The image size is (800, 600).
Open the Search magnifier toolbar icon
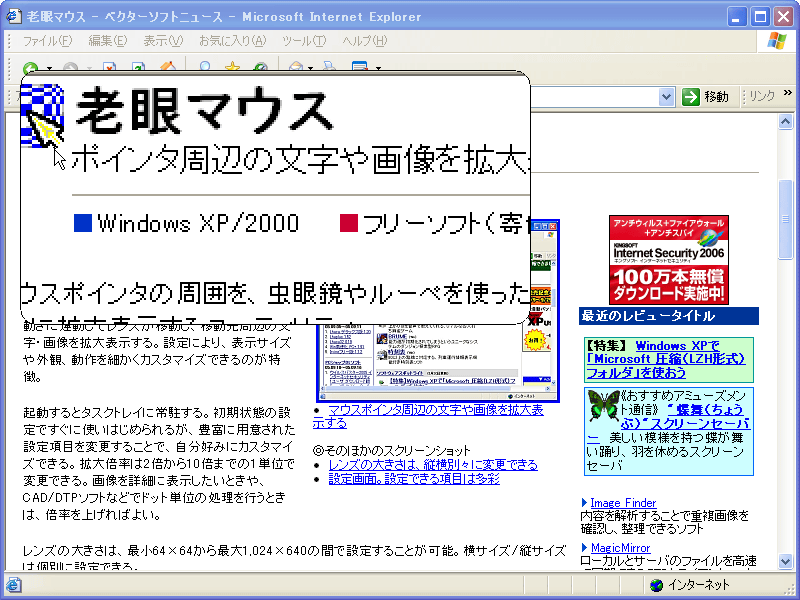205,67
